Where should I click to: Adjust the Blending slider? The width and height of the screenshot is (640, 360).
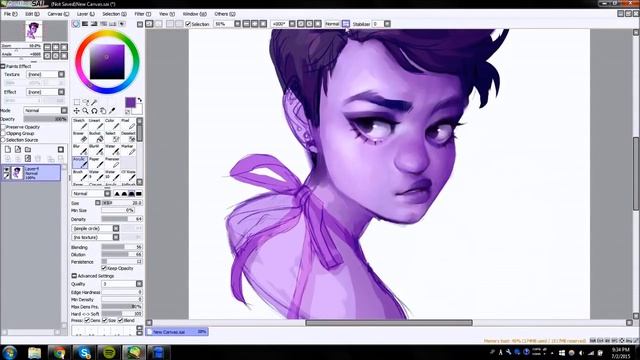click(122, 247)
